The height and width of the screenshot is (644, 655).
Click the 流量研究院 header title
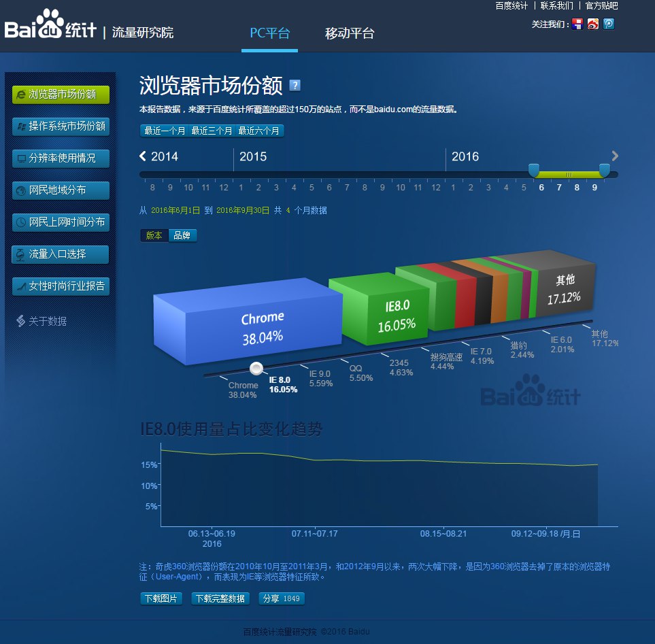(142, 33)
